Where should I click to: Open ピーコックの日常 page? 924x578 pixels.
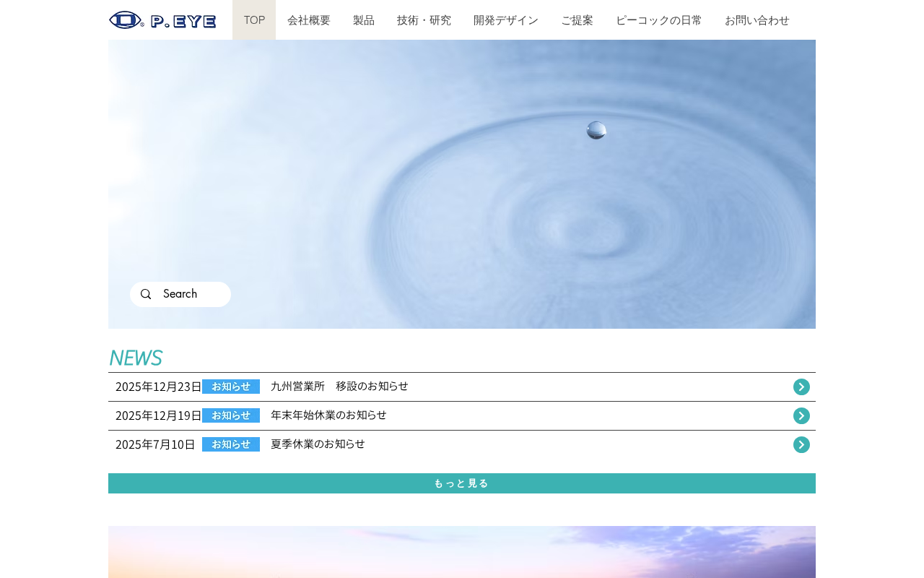pyautogui.click(x=659, y=20)
